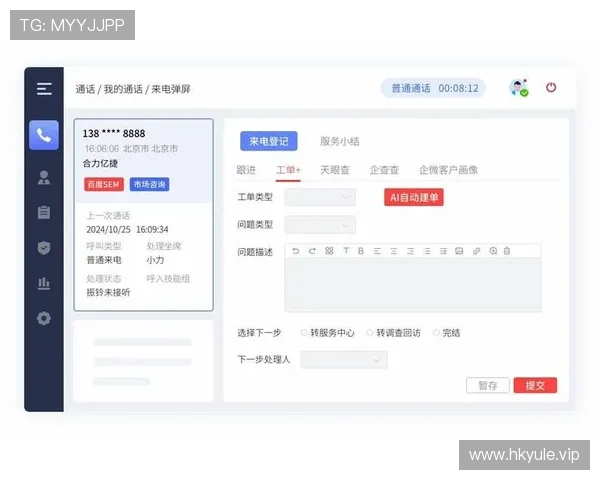Open the 工单+ sub-tab
This screenshot has width=600, height=480.
[289, 170]
